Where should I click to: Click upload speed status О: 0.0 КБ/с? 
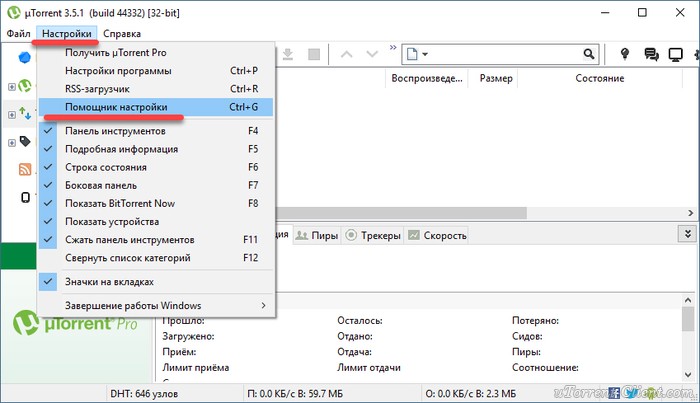click(471, 394)
